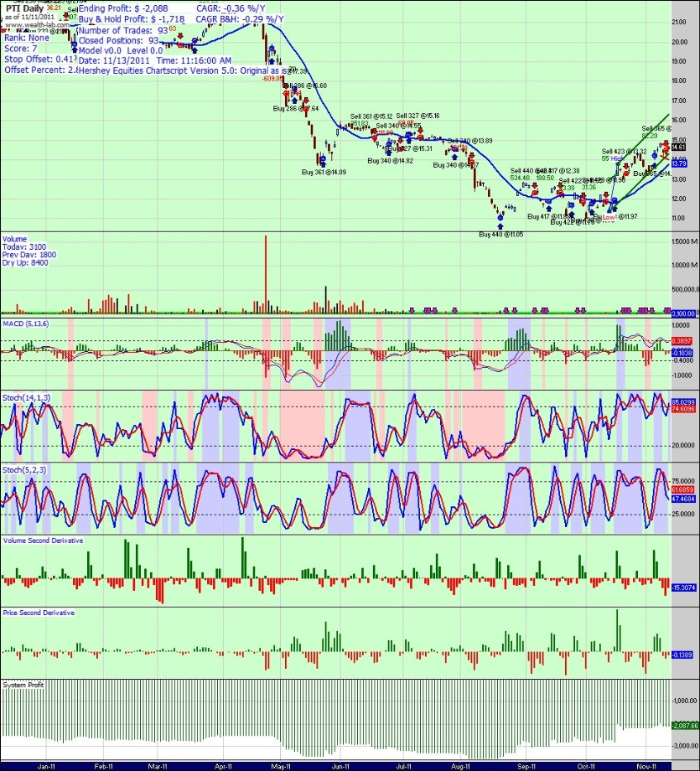Click the red 'Low' annotation marker

click(x=609, y=217)
